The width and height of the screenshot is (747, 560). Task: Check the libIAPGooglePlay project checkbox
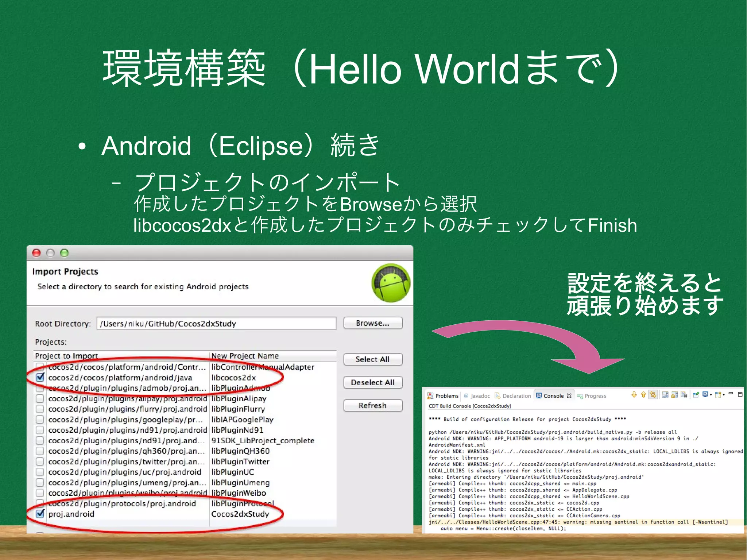point(40,420)
